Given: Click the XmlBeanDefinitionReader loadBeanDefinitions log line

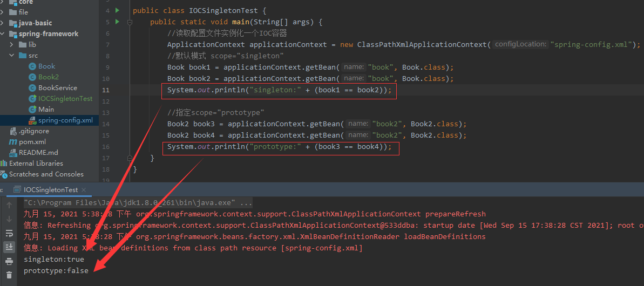Looking at the screenshot, I should tap(255, 237).
